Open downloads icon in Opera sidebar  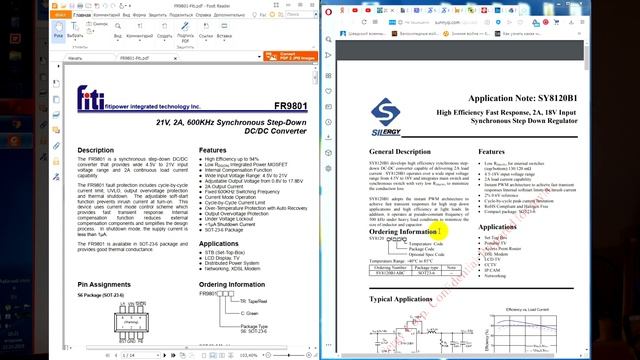pos(329,138)
